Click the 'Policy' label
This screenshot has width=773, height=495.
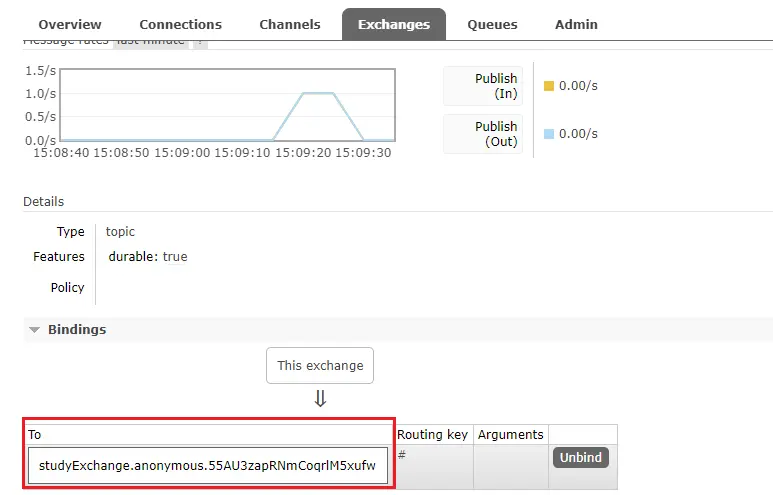(x=68, y=287)
